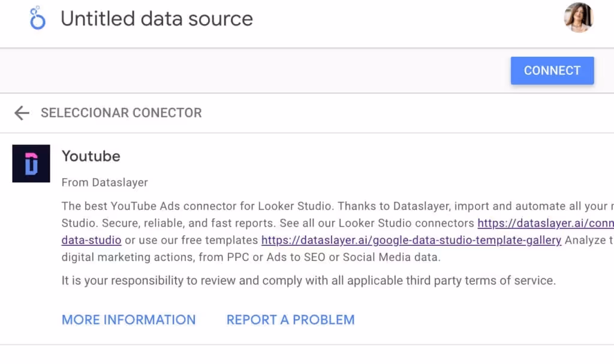Click the Youtube connector title
614x364 pixels.
click(91, 156)
